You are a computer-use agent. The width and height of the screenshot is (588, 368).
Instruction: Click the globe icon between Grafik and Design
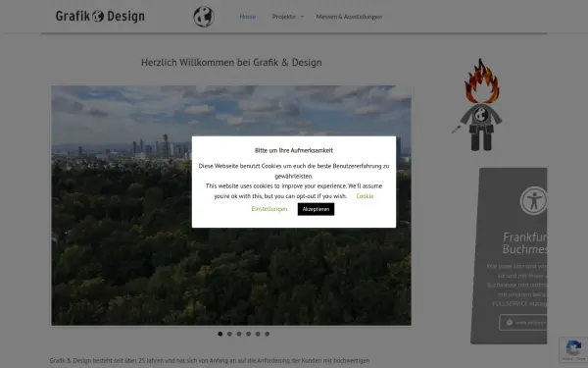pos(98,16)
